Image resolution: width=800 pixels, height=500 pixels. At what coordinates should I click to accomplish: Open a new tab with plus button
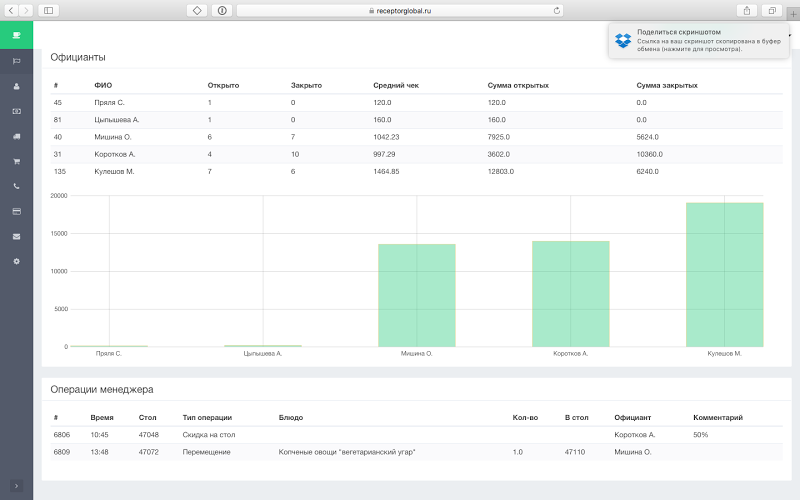tap(793, 14)
